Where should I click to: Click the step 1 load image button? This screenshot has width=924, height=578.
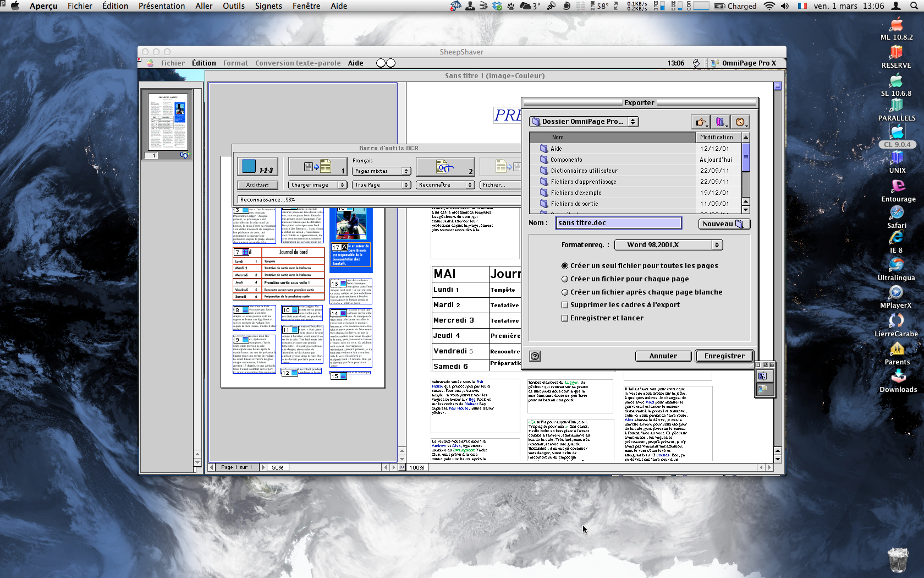coord(317,166)
